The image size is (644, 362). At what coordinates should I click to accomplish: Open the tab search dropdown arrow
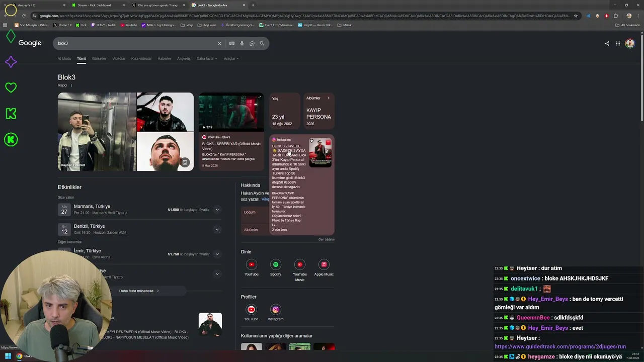[6, 5]
